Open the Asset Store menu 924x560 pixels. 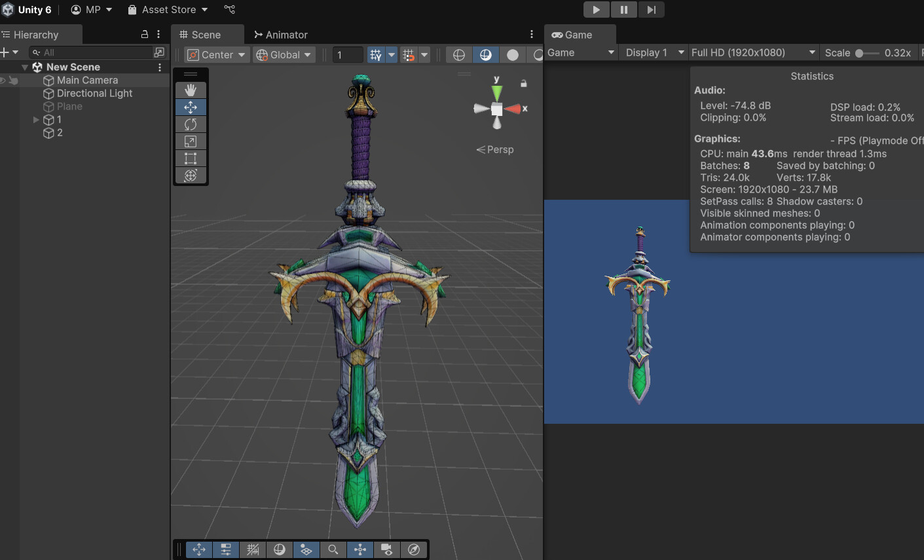pyautogui.click(x=167, y=9)
